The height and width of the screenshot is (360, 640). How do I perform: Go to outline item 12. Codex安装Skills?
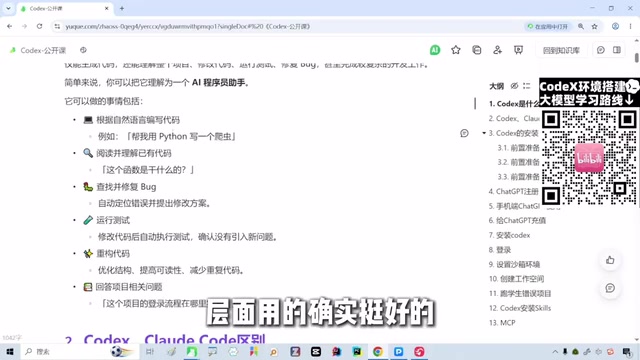click(x=520, y=308)
